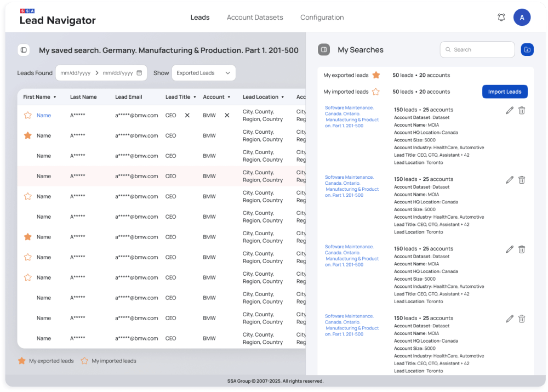Edit the fourth saved search card
This screenshot has height=392, width=548.
[x=510, y=319]
